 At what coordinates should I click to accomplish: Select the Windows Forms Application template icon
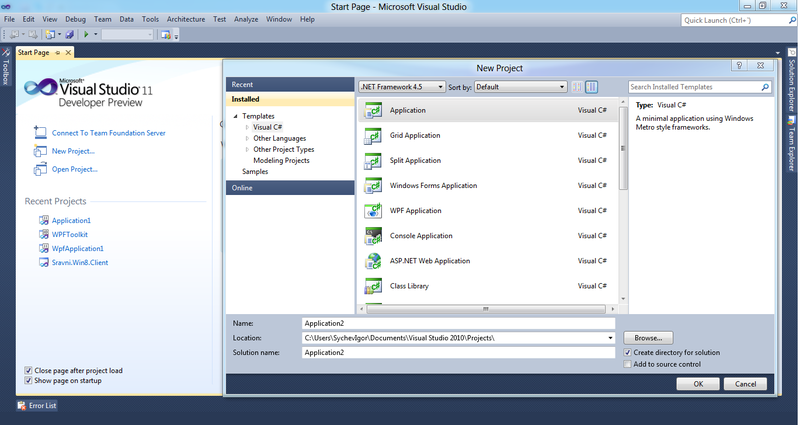[373, 185]
